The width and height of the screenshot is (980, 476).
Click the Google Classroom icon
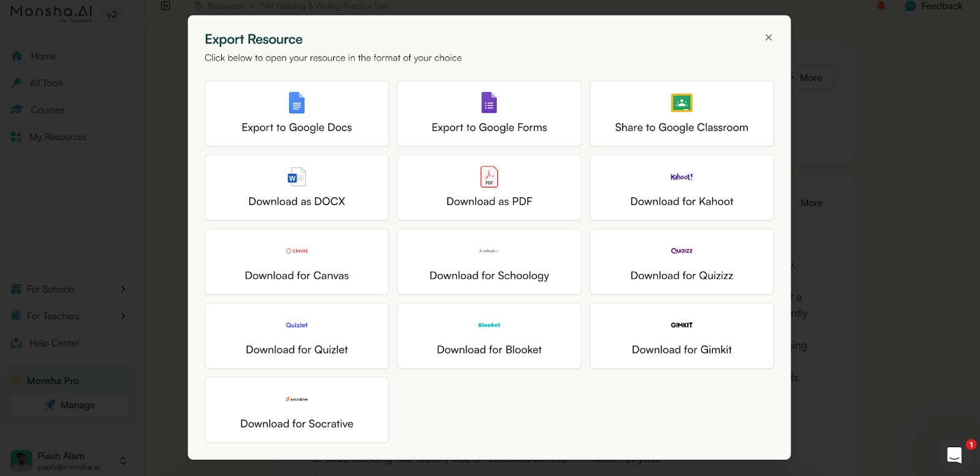(682, 103)
